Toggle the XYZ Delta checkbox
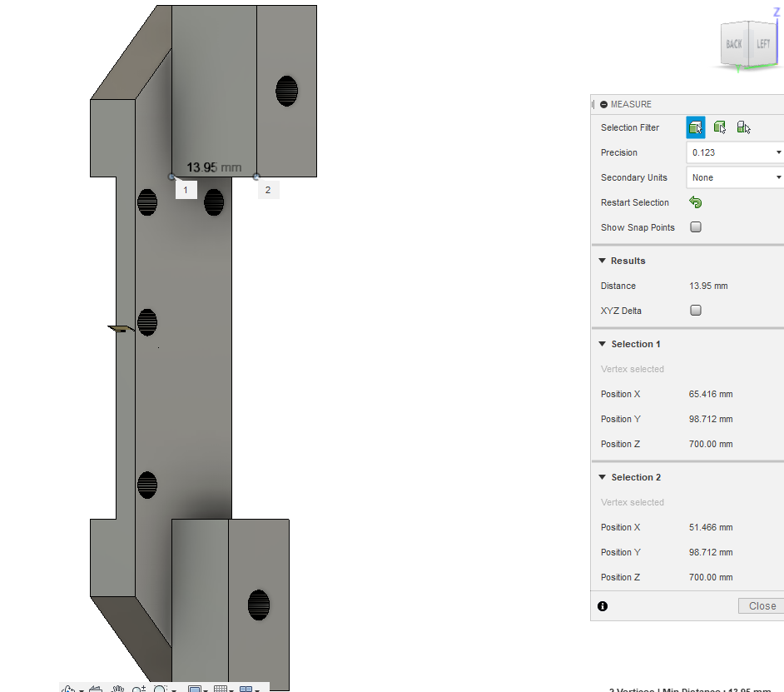The image size is (784, 692). tap(696, 311)
